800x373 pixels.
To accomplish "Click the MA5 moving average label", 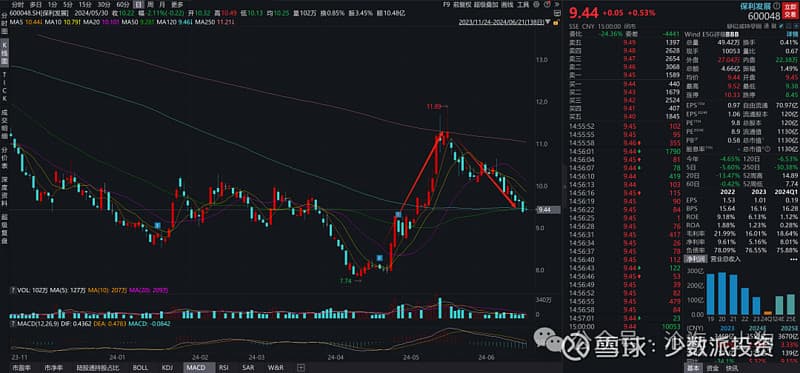I will (27, 22).
